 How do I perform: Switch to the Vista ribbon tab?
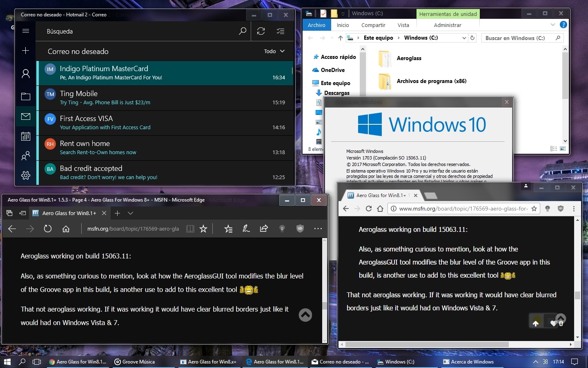(x=403, y=25)
